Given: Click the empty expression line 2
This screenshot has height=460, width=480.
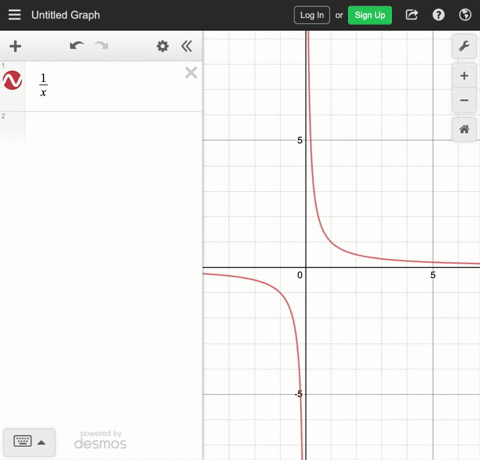Looking at the screenshot, I should click(113, 127).
